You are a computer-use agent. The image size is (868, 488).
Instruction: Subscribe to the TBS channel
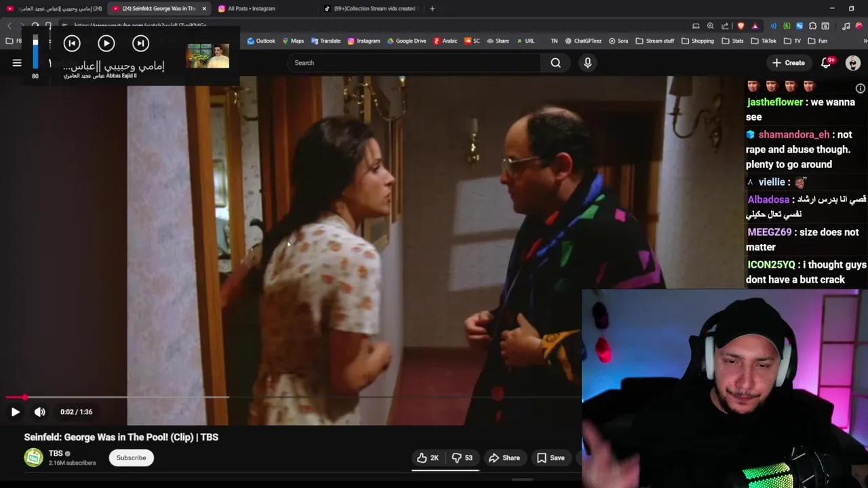[131, 457]
